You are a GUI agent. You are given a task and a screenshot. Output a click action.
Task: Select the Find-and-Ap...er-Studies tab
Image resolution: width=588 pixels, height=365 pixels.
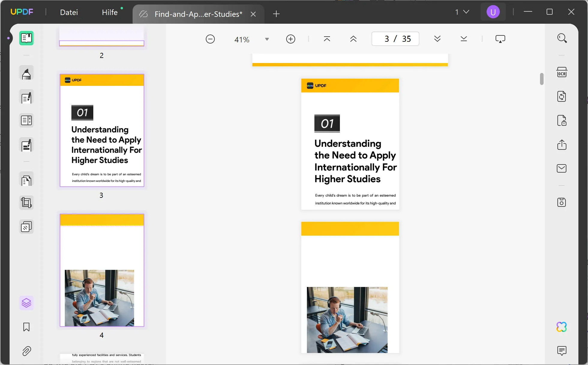click(x=198, y=14)
